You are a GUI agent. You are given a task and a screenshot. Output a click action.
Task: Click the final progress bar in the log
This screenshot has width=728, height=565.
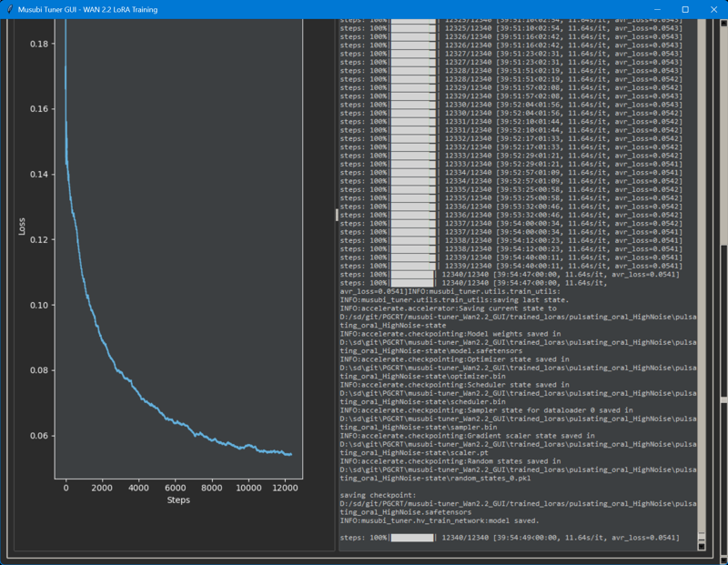coord(412,538)
